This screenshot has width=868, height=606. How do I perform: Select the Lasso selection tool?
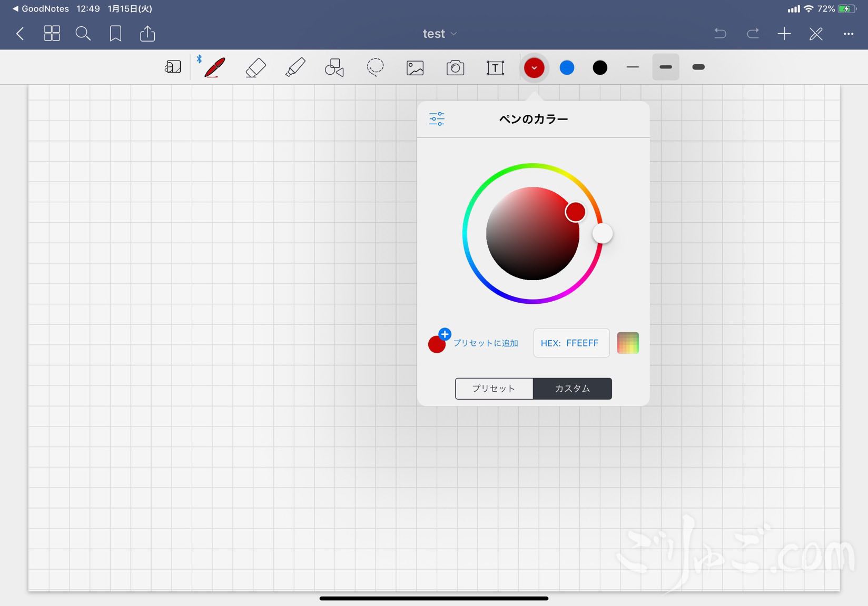[375, 68]
